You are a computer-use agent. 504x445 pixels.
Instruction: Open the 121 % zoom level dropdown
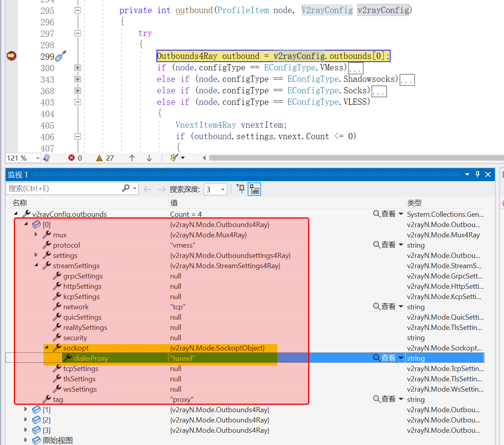click(x=38, y=158)
